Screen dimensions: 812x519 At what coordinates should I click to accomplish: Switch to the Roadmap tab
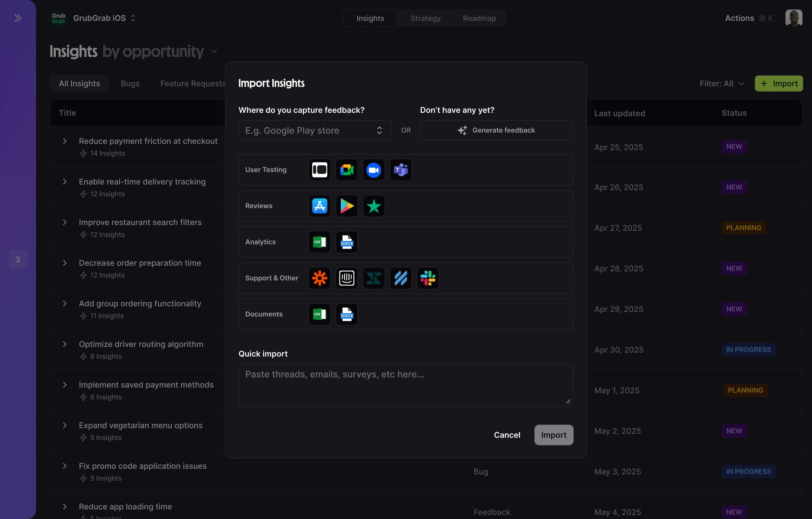click(x=479, y=18)
